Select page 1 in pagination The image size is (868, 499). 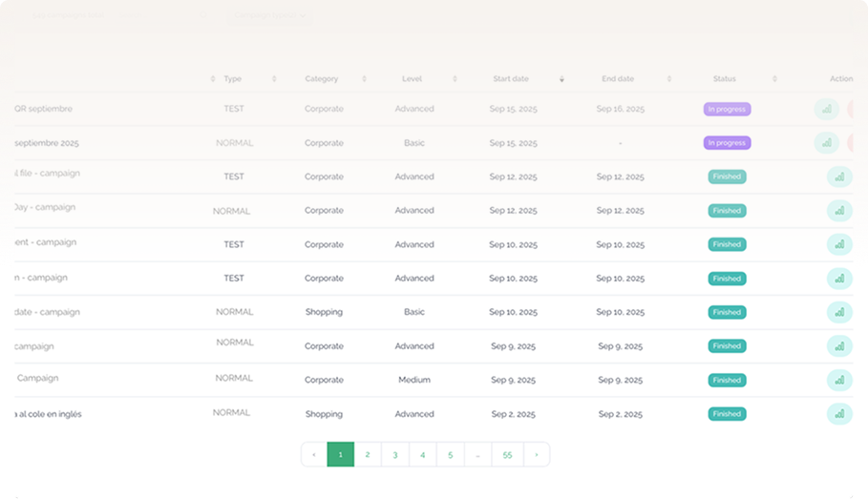341,455
